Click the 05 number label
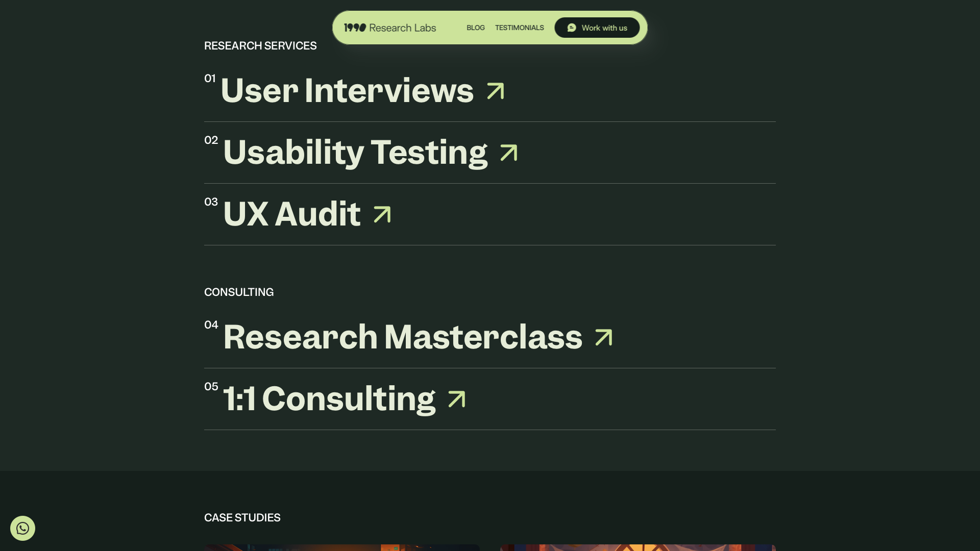 tap(211, 386)
